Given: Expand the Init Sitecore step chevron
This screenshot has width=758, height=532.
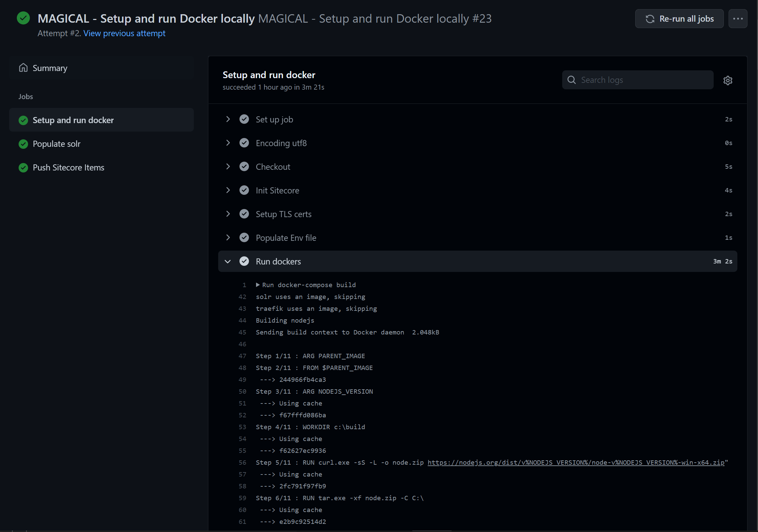Looking at the screenshot, I should 228,190.
